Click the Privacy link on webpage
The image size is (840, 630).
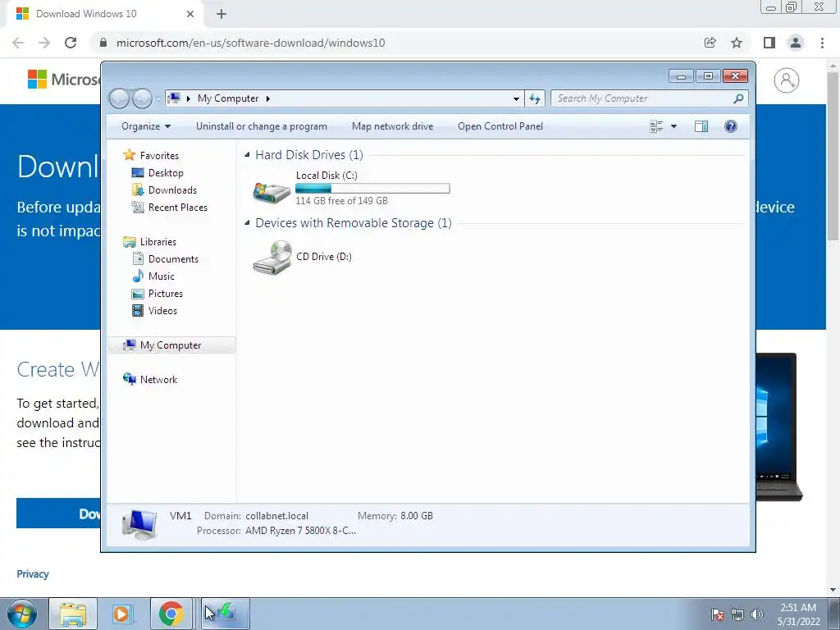pyautogui.click(x=33, y=573)
